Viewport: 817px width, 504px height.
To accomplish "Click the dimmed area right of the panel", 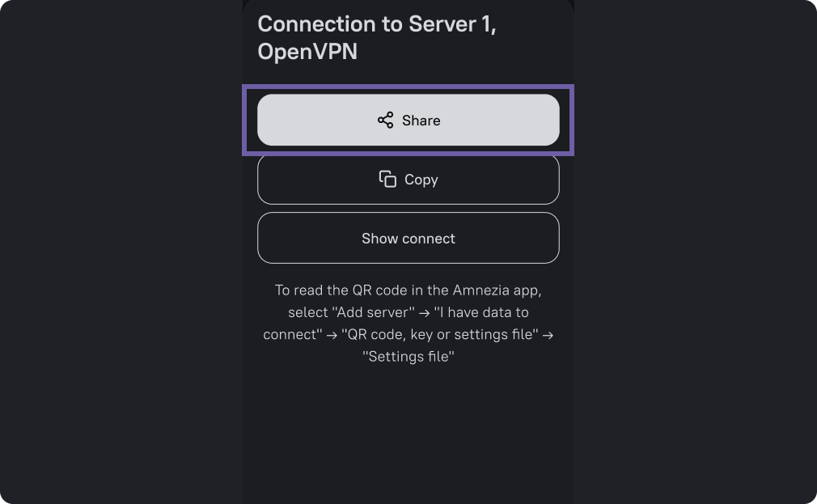I will tap(696, 252).
